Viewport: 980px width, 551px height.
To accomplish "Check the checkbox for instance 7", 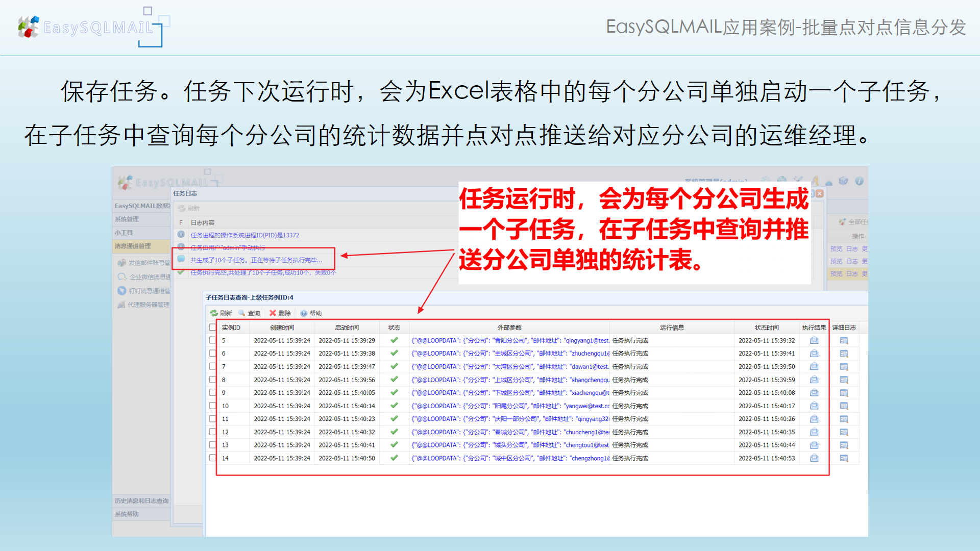I will click(x=212, y=366).
